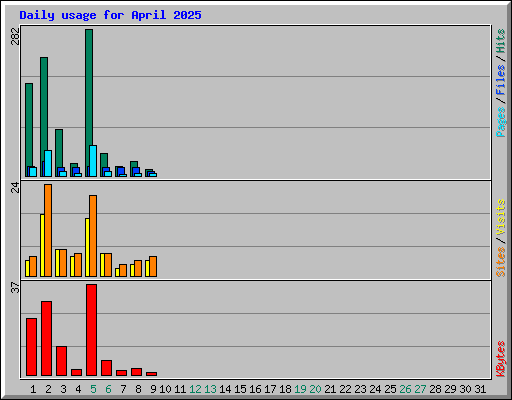Click the Files legend label

click(501, 79)
